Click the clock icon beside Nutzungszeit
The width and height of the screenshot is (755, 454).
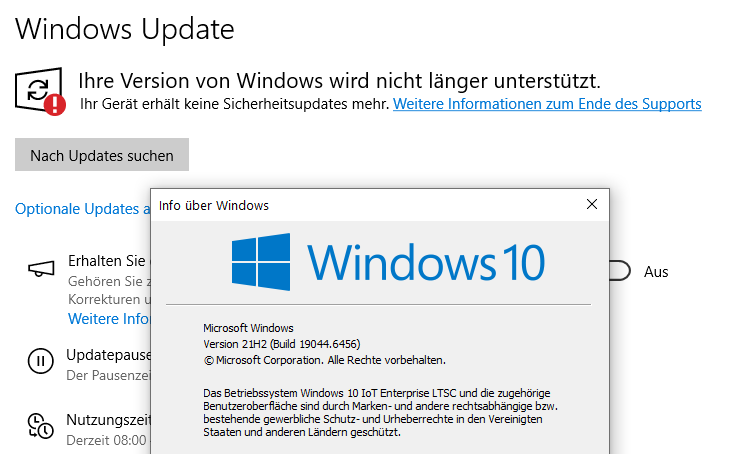coord(40,424)
